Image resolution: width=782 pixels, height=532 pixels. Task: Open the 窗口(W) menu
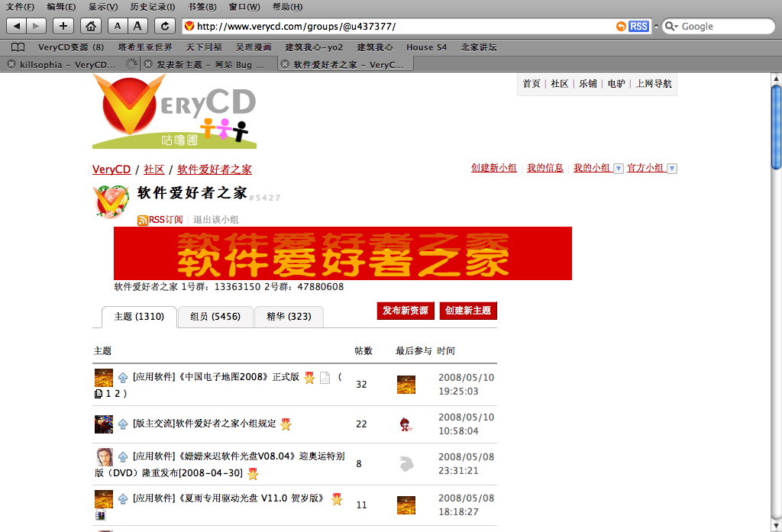pos(244,7)
